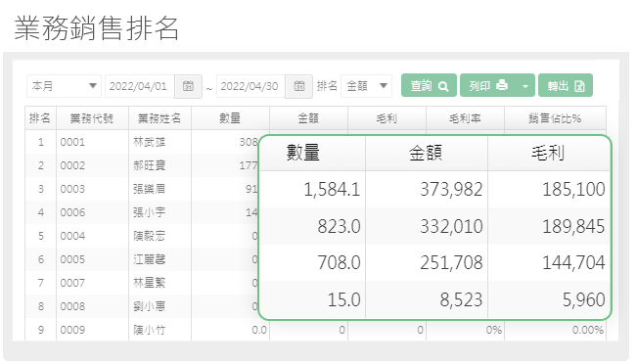Sort by 業務代號 column header
The width and height of the screenshot is (637, 364).
[92, 118]
